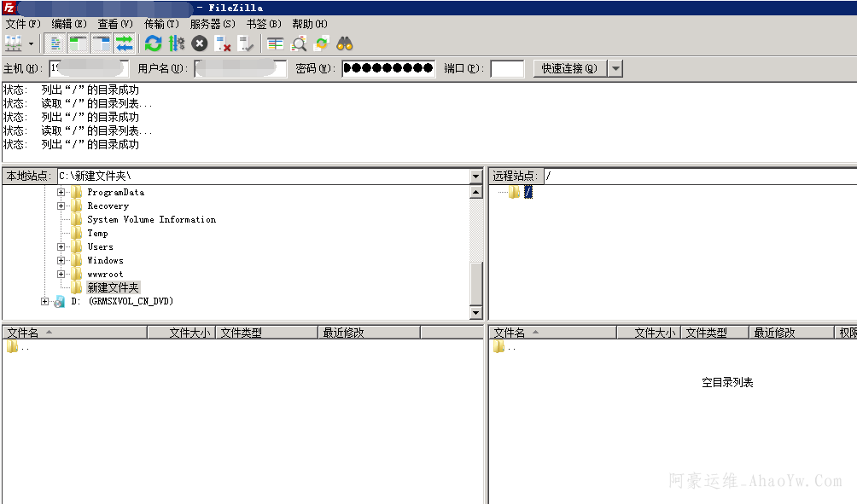The image size is (857, 504).
Task: Select the Temp folder
Action: click(x=98, y=233)
